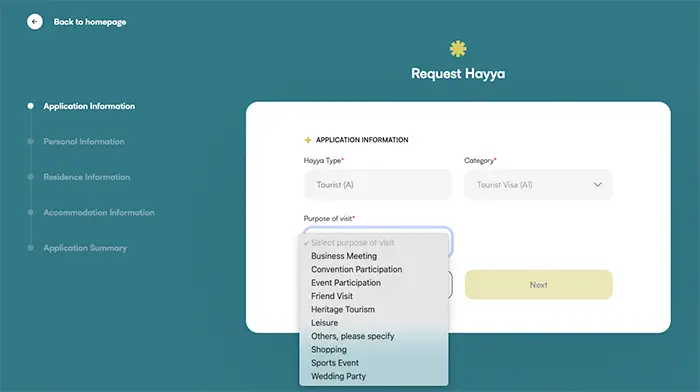700x392 pixels.
Task: Click the yellow Hayya logo above the title
Action: 458,49
